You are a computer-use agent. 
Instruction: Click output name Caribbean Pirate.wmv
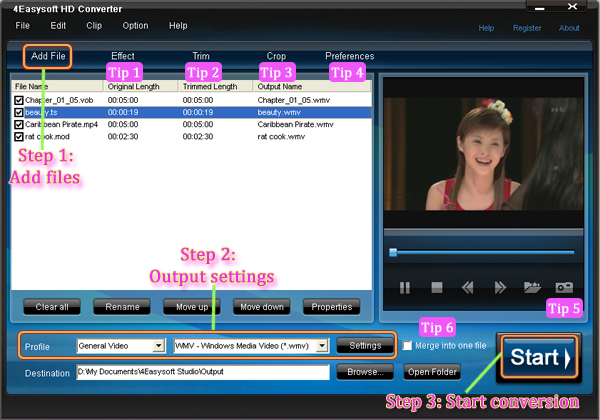point(295,125)
